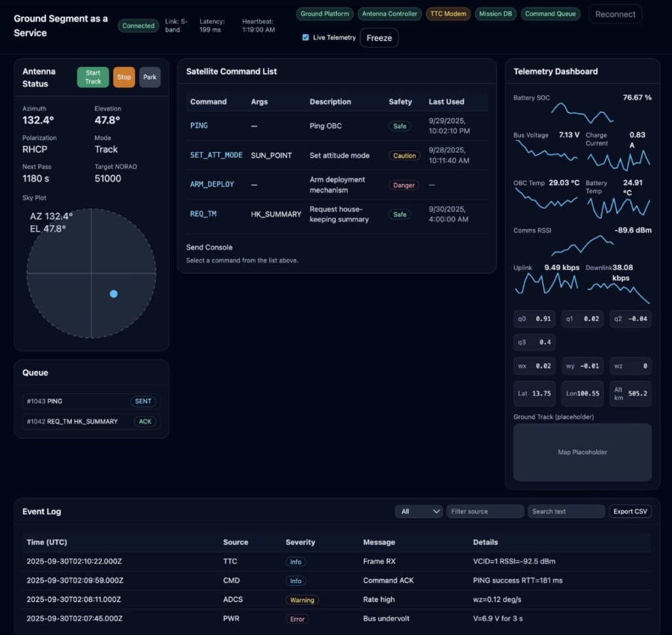Select the PING command
The image size is (672, 635).
pyautogui.click(x=199, y=125)
